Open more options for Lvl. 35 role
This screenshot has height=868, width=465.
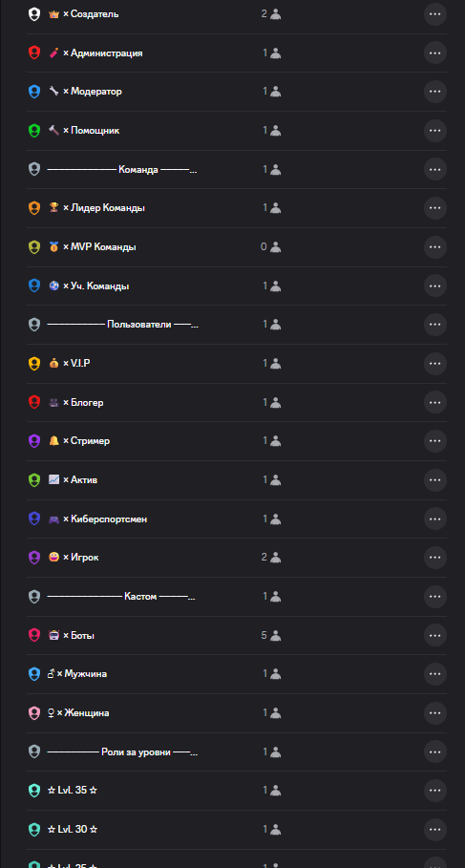435,790
